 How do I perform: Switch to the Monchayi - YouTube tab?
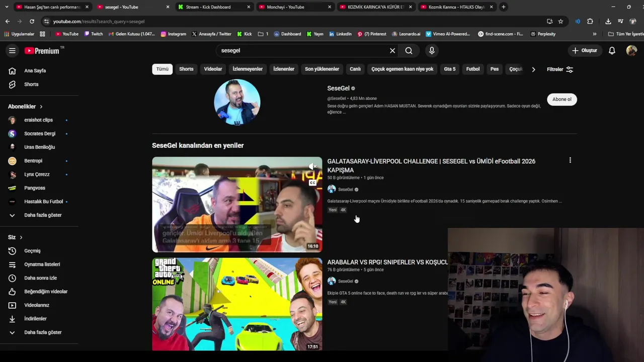(x=295, y=7)
